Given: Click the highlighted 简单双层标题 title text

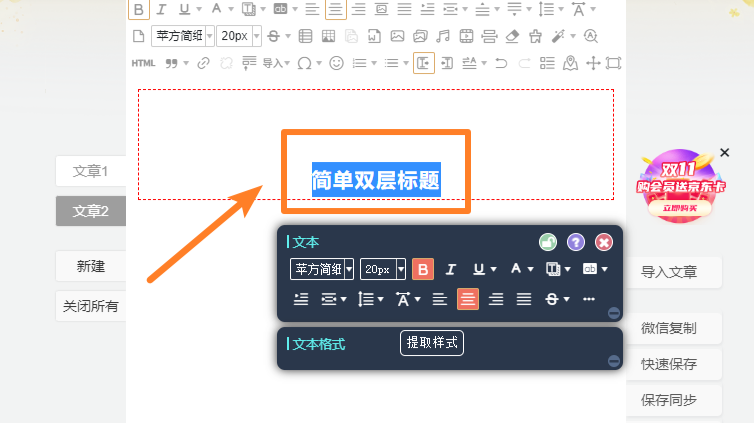Looking at the screenshot, I should pos(375,180).
